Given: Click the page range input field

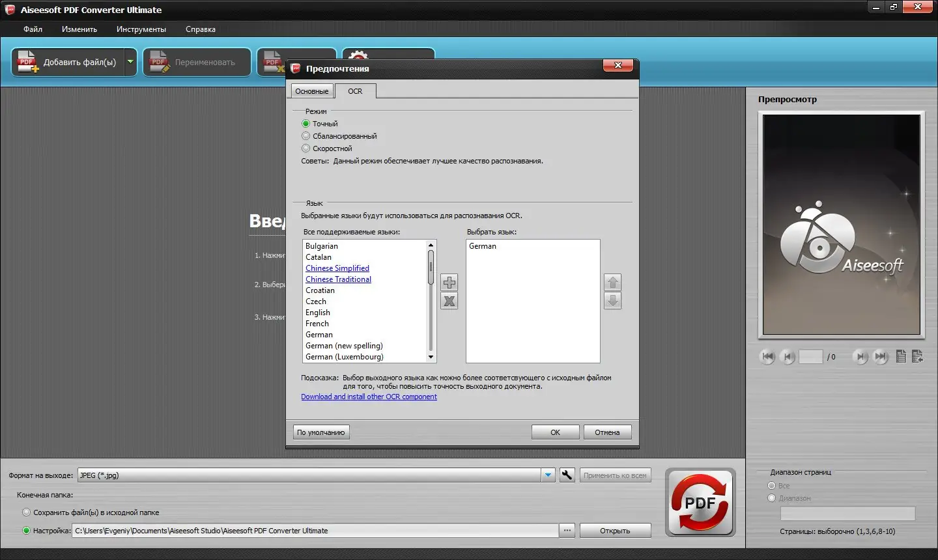Looking at the screenshot, I should [847, 514].
